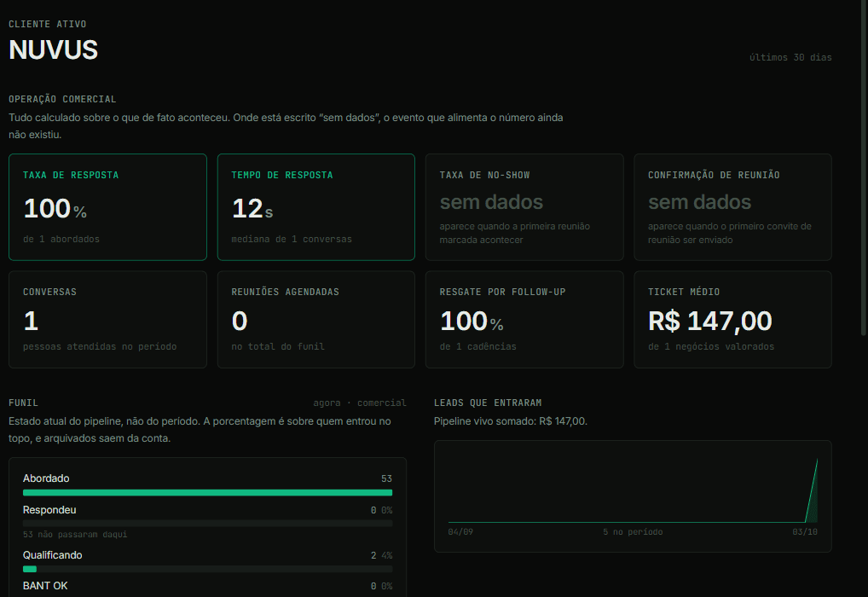The image size is (868, 597).
Task: Click the R$ 147,00 ticket value
Action: pos(710,322)
